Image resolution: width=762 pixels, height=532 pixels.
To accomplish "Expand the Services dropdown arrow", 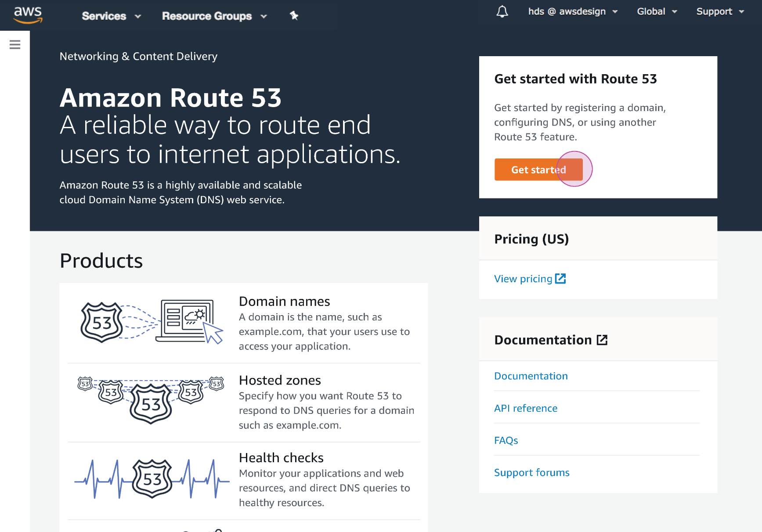I will tap(138, 17).
